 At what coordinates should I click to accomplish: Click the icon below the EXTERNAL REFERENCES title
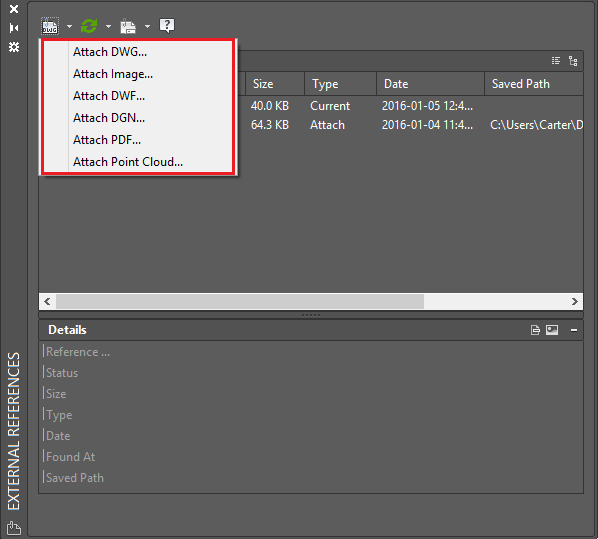[x=14, y=528]
